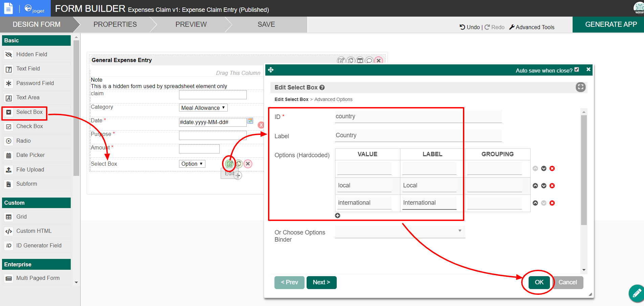
Task: Move the 'international' option row up
Action: click(535, 203)
